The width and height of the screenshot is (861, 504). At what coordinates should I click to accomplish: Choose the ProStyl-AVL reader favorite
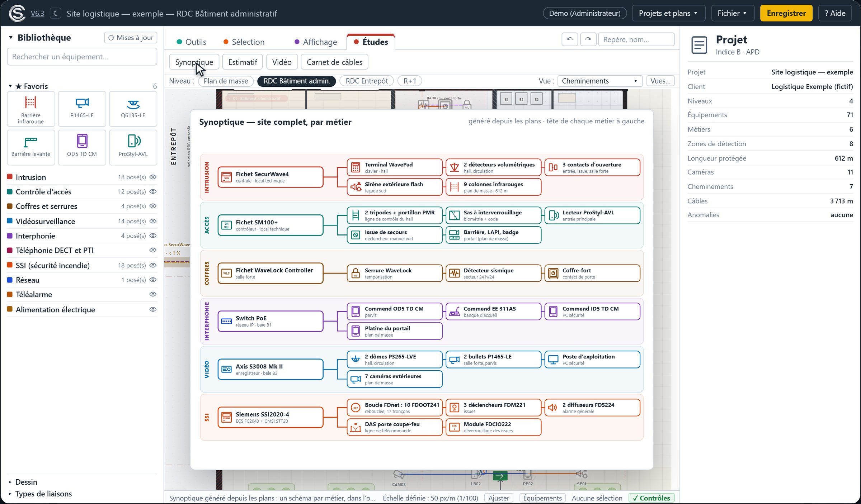[133, 147]
